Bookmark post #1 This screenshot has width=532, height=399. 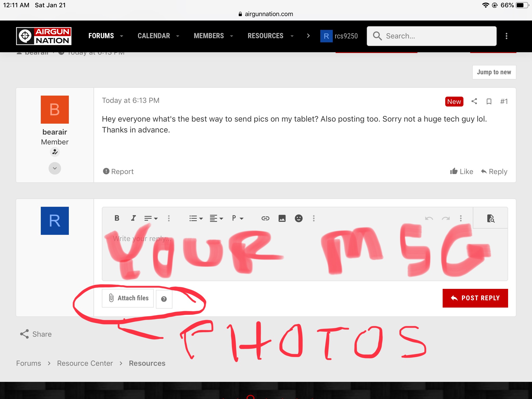point(489,101)
